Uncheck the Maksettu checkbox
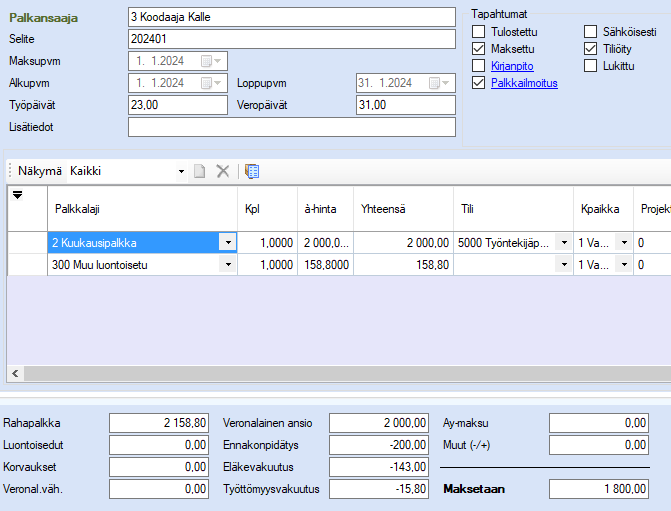This screenshot has width=671, height=511. (479, 49)
